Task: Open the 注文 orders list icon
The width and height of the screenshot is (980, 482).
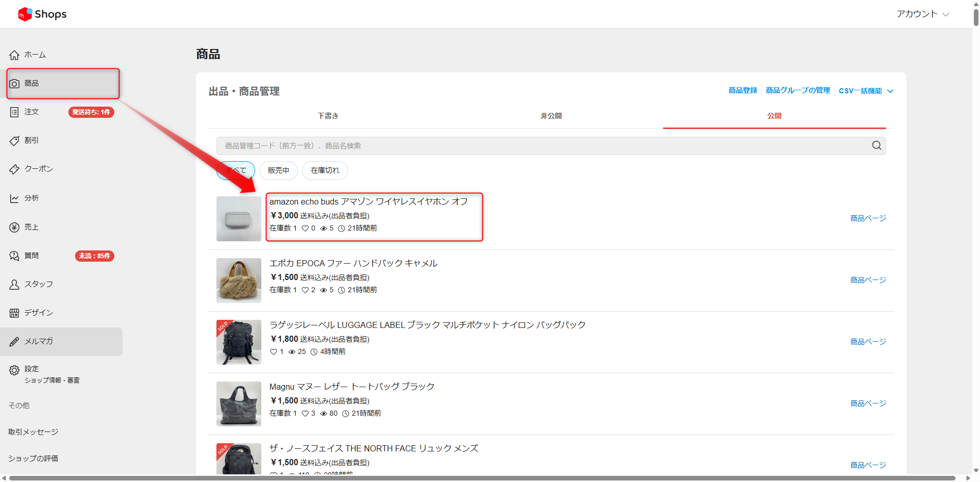Action: (14, 112)
